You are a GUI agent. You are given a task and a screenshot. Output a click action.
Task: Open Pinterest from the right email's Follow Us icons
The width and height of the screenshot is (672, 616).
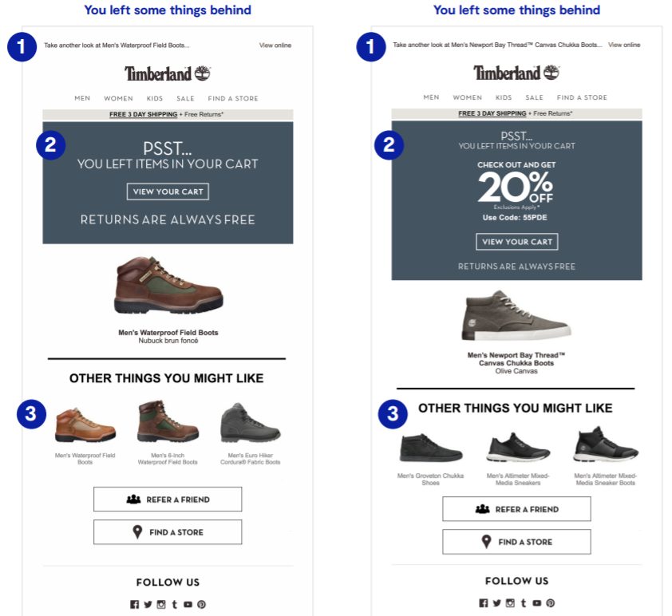click(x=550, y=603)
